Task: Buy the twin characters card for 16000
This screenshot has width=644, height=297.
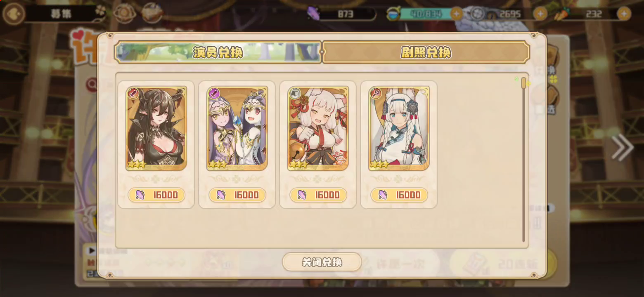Action: (x=237, y=195)
